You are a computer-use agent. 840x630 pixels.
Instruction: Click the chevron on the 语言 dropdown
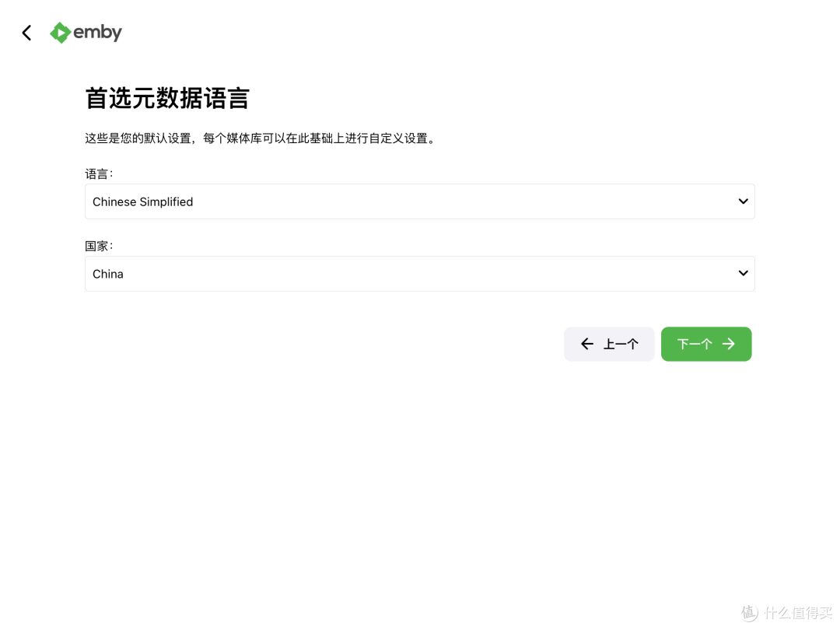[743, 201]
